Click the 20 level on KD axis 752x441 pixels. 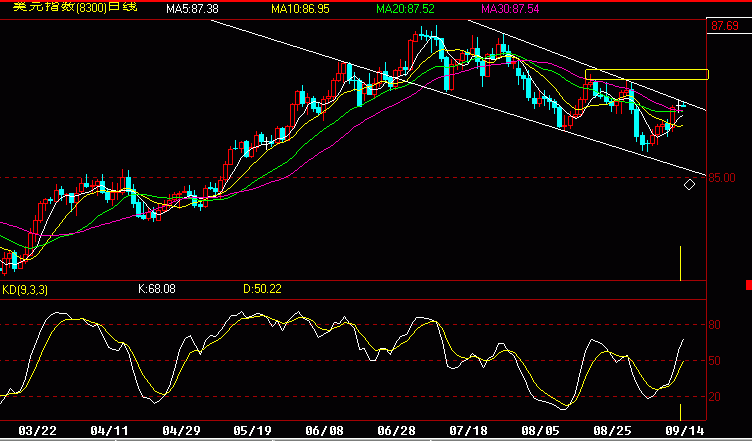[x=715, y=396]
